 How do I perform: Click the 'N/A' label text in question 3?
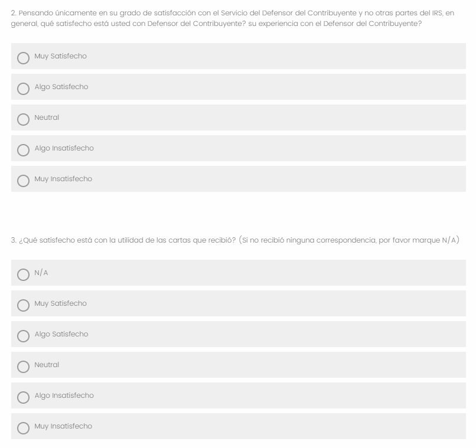[41, 273]
